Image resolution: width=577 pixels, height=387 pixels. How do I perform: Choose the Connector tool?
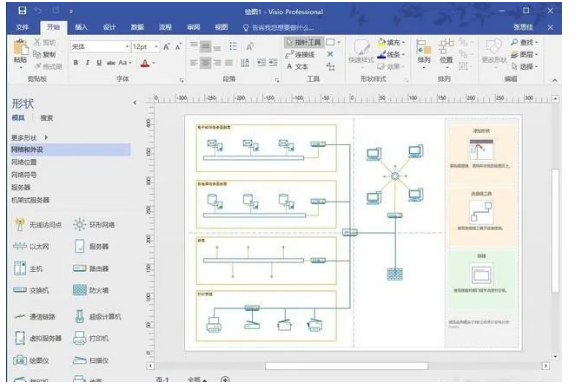tap(300, 54)
